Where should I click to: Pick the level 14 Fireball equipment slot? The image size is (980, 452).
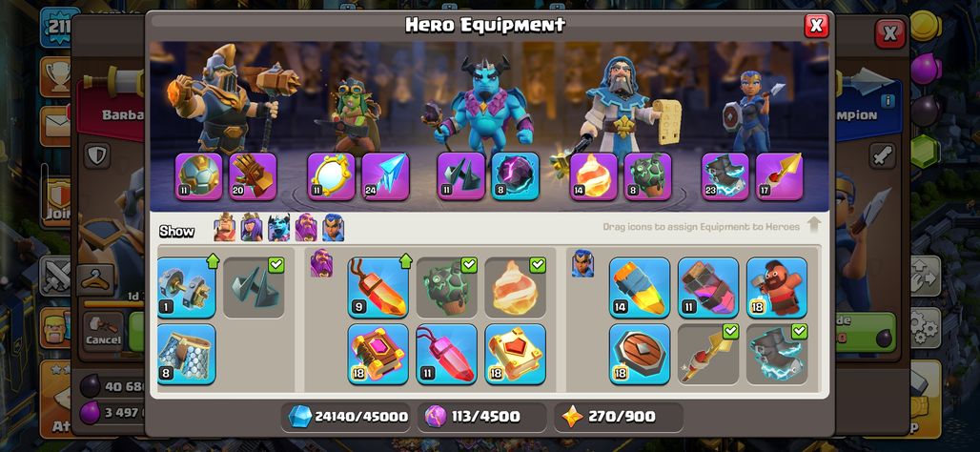click(594, 177)
